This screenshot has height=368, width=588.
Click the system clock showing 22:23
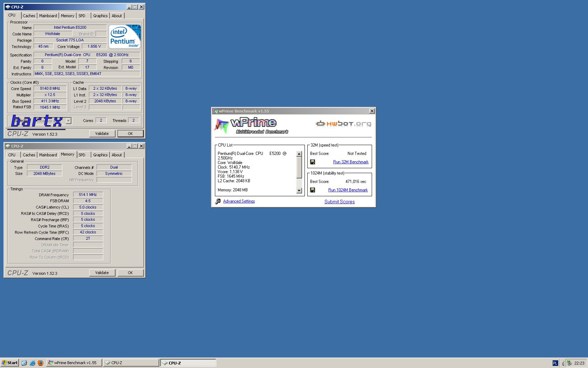click(579, 363)
